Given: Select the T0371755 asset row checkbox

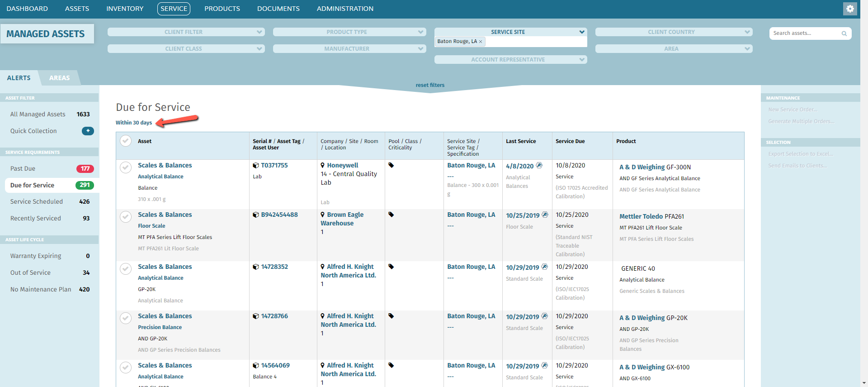Looking at the screenshot, I should (126, 167).
